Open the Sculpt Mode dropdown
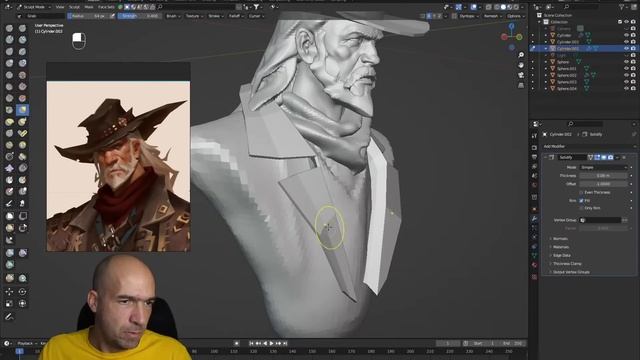 [34, 7]
